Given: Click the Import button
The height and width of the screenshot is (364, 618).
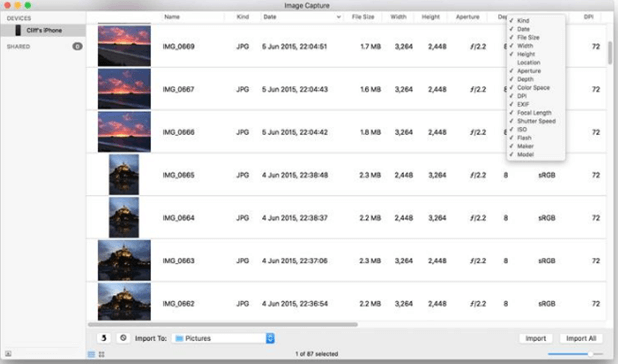Looking at the screenshot, I should (536, 338).
